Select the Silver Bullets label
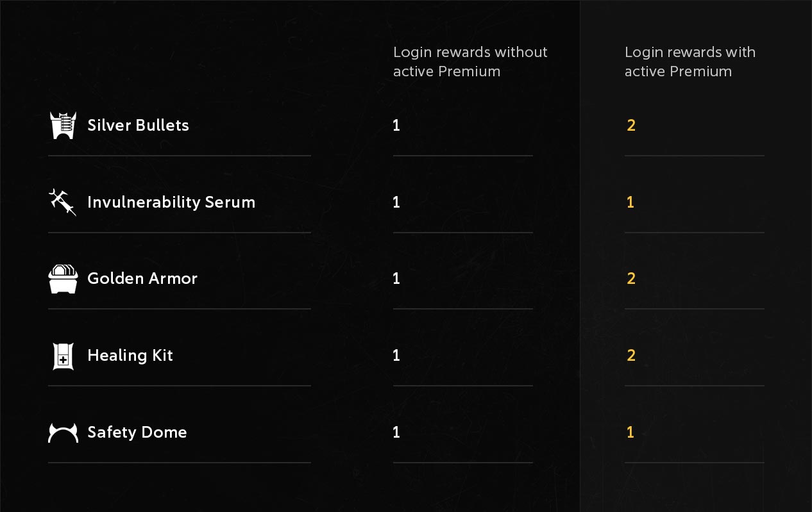The width and height of the screenshot is (812, 512). [x=138, y=125]
